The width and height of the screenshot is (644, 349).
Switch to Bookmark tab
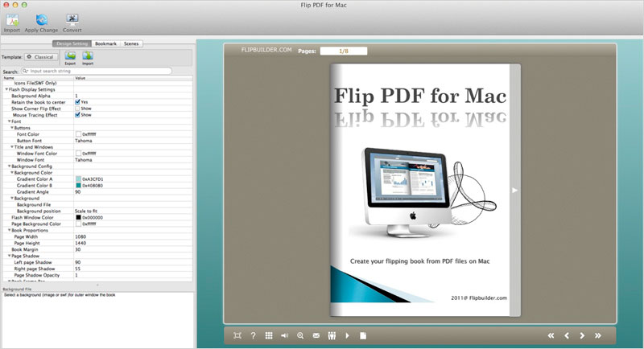(x=106, y=43)
